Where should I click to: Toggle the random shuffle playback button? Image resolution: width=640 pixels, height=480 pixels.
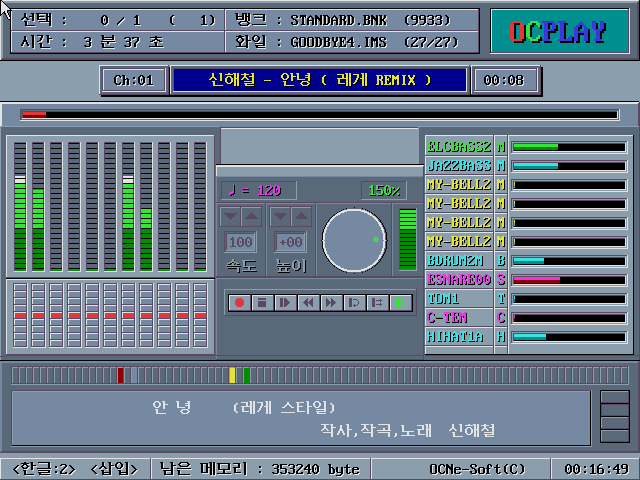(376, 302)
